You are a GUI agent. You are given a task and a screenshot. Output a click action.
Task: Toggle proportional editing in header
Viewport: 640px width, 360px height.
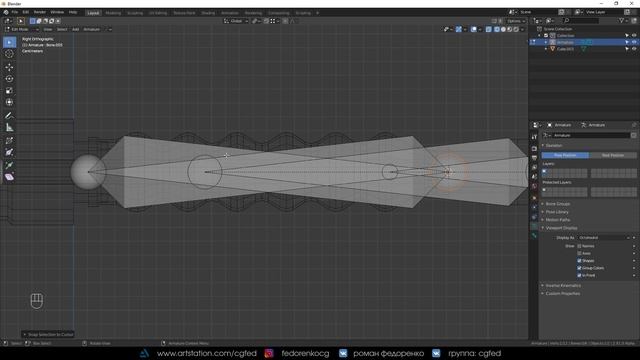285,21
